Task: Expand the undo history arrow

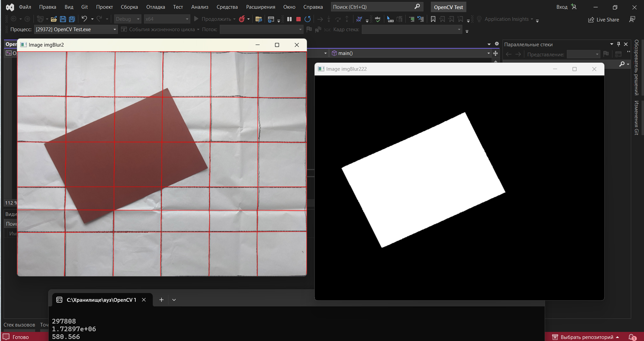Action: 92,19
